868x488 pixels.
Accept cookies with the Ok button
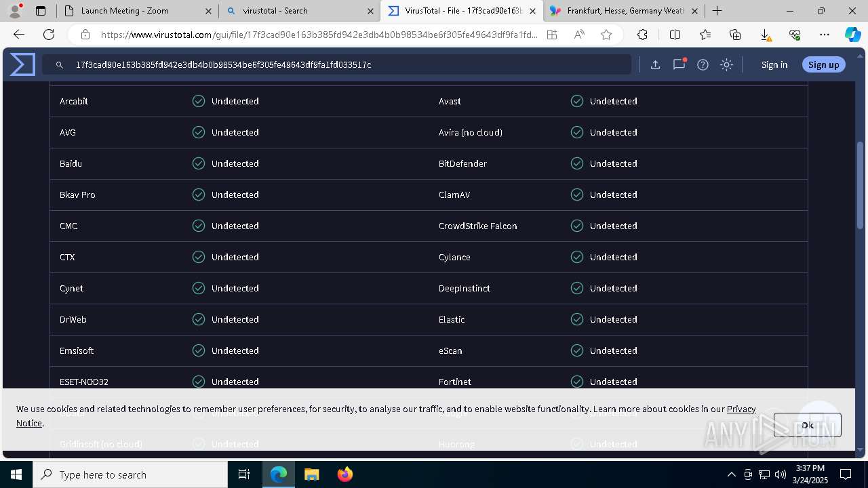pos(807,425)
